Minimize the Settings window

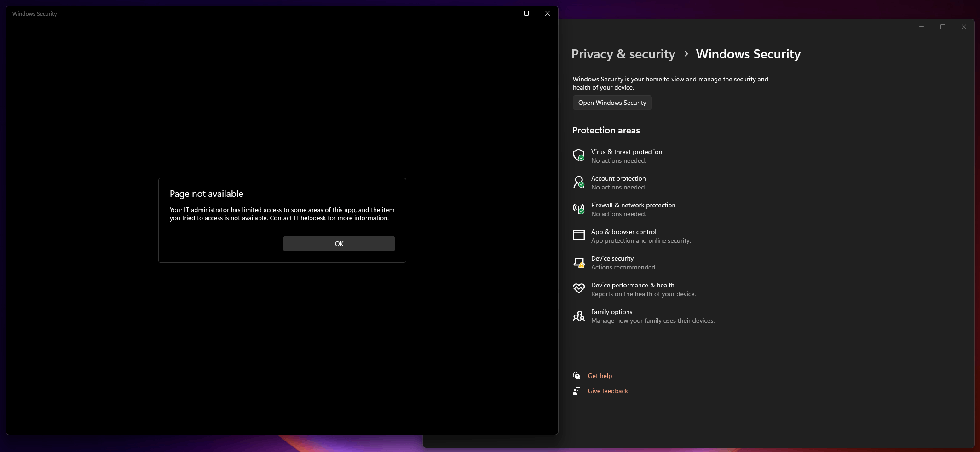922,27
